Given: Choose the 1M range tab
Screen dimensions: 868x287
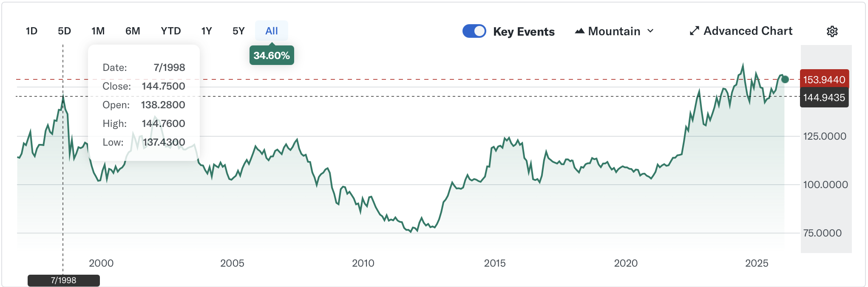Looking at the screenshot, I should (98, 31).
